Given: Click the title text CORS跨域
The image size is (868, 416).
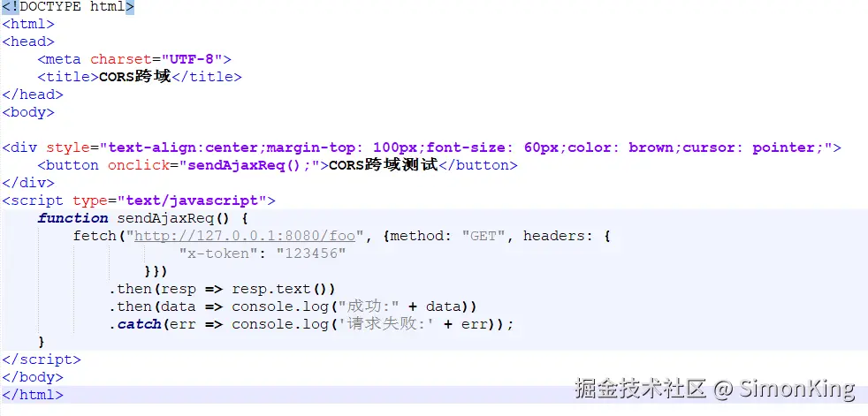Looking at the screenshot, I should (135, 77).
